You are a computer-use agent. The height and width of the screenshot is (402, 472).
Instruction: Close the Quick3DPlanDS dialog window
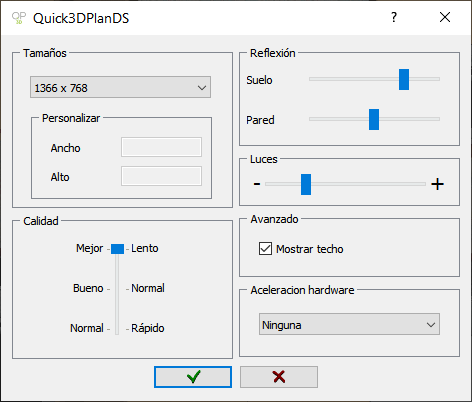click(x=445, y=17)
